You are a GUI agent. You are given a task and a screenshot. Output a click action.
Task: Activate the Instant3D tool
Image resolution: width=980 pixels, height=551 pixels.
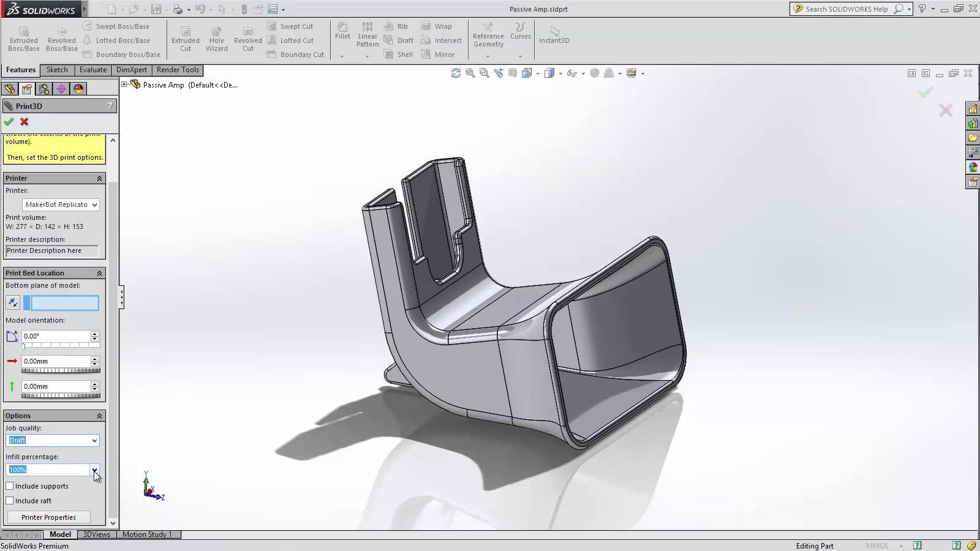[554, 34]
